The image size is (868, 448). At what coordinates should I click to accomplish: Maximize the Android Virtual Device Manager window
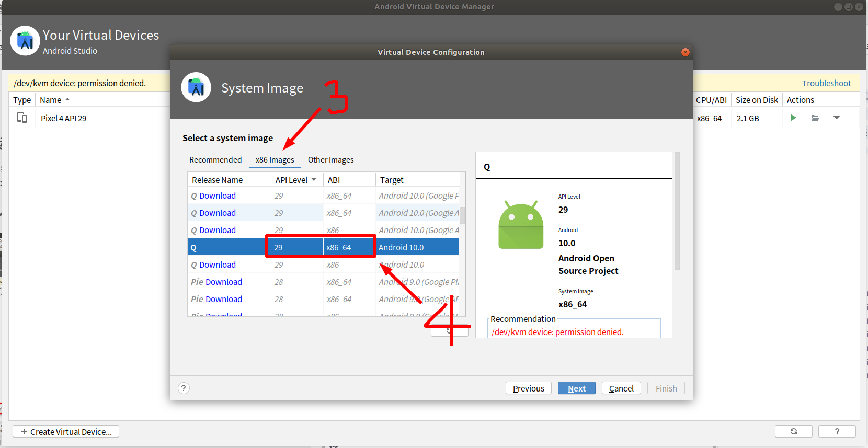click(849, 7)
